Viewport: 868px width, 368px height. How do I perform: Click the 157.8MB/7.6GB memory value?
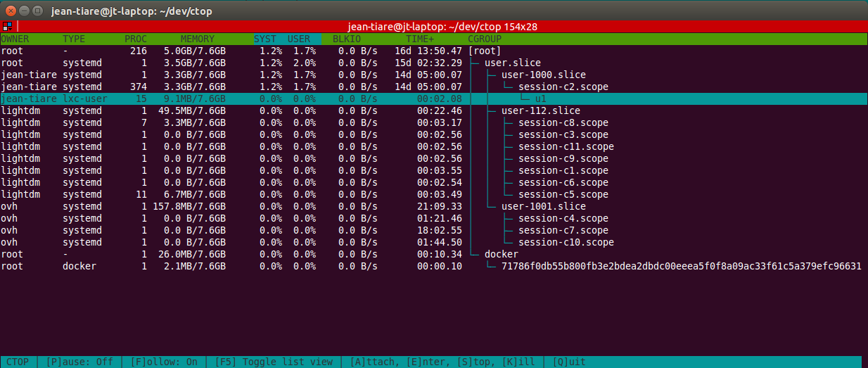coord(189,206)
